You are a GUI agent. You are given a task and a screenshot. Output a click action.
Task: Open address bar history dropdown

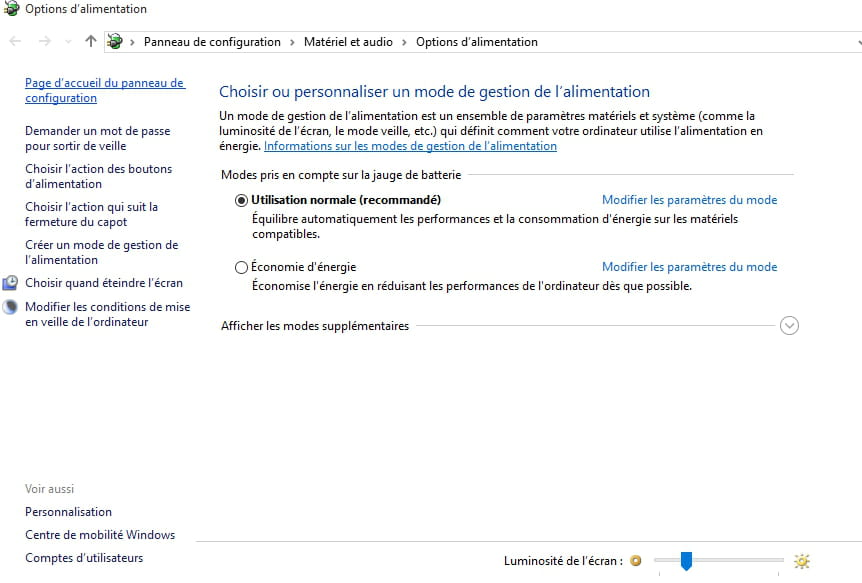859,42
